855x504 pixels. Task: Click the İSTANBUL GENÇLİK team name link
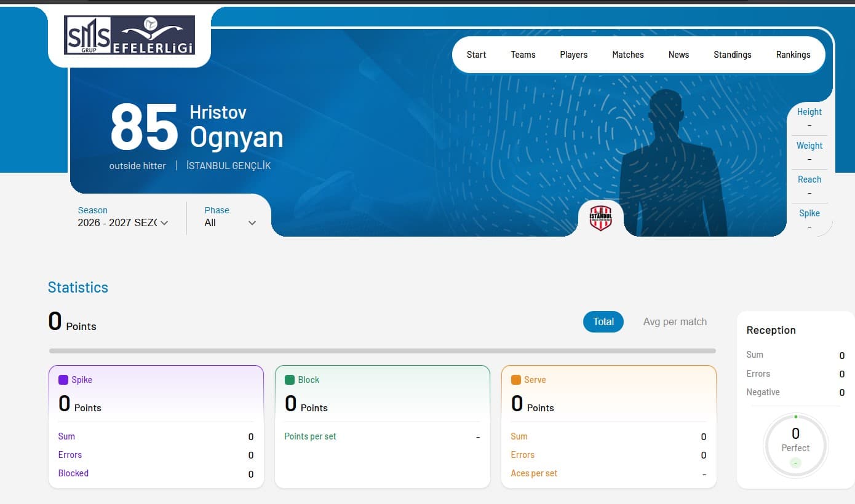(228, 165)
